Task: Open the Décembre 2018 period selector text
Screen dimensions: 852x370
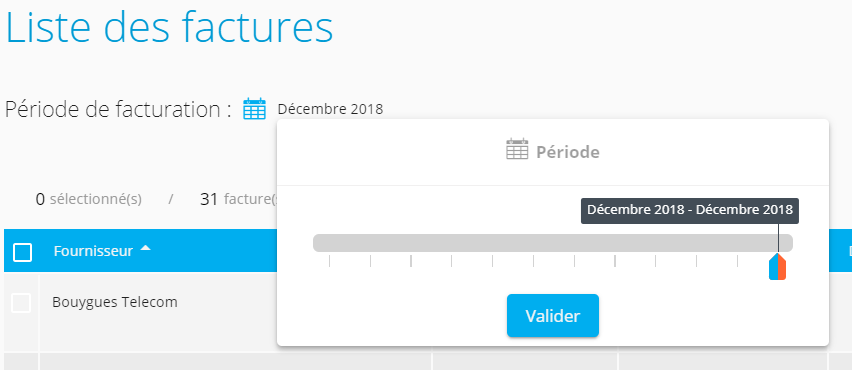Action: [330, 109]
